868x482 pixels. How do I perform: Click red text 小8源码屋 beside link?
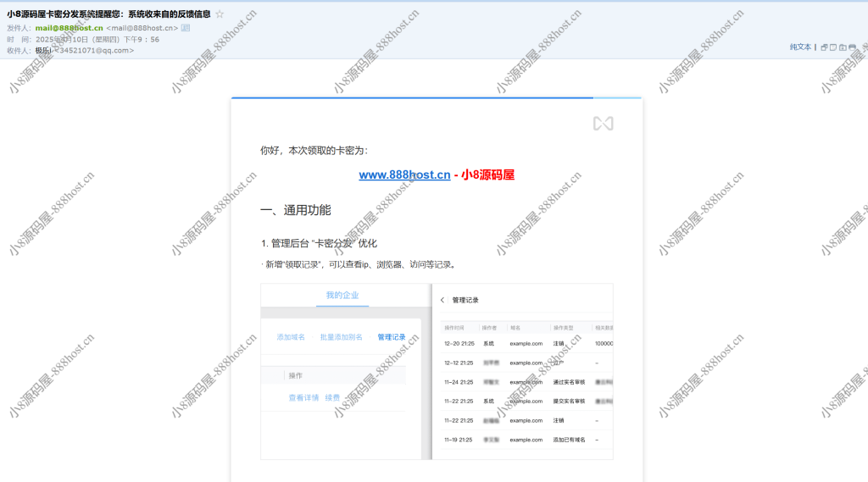click(x=487, y=175)
